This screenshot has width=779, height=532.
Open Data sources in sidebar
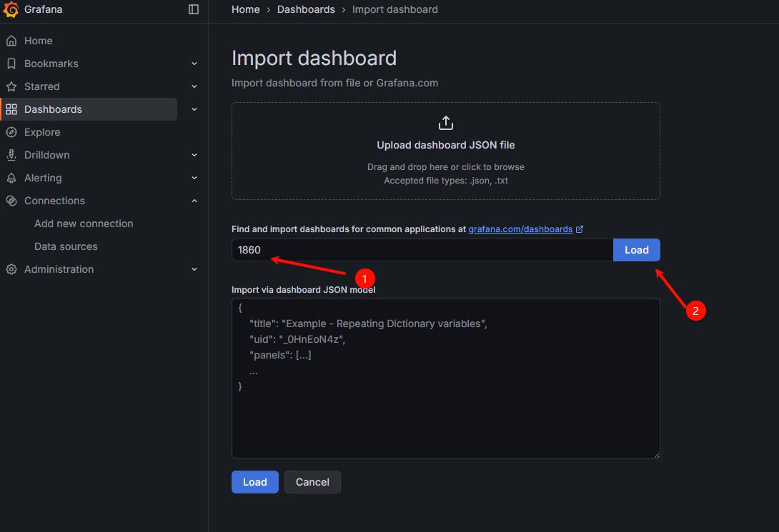pos(66,246)
